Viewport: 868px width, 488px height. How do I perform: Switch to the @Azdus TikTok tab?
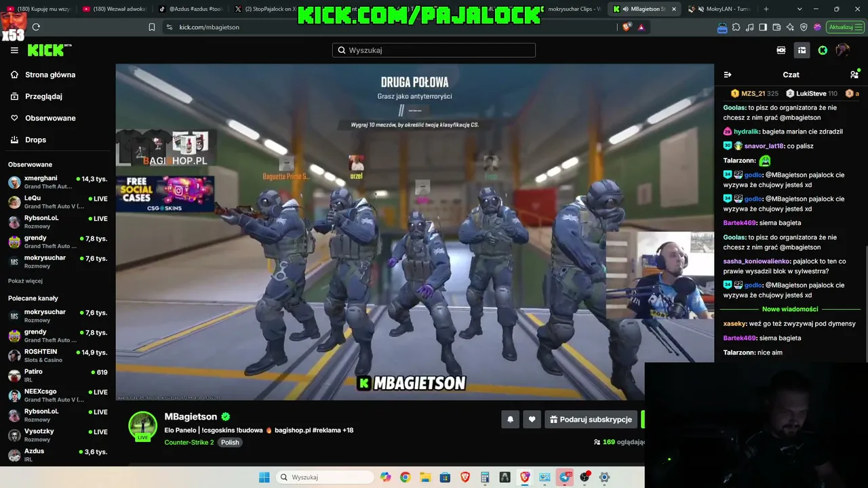click(x=191, y=9)
